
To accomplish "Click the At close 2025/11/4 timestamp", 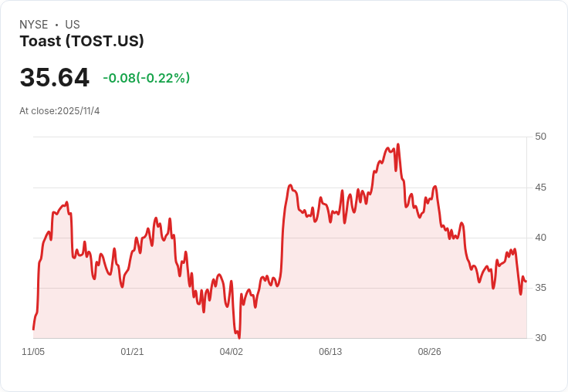I will pyautogui.click(x=59, y=111).
